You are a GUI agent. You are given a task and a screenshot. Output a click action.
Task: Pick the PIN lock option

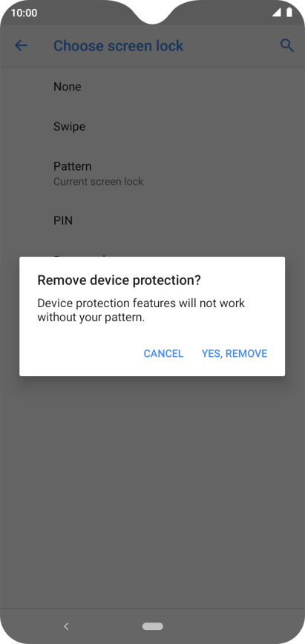[153, 220]
